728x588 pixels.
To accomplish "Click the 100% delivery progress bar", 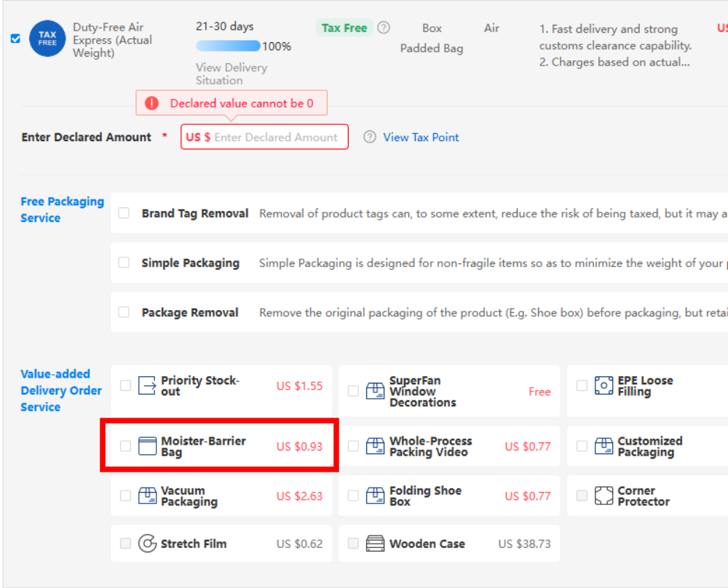I will [228, 47].
